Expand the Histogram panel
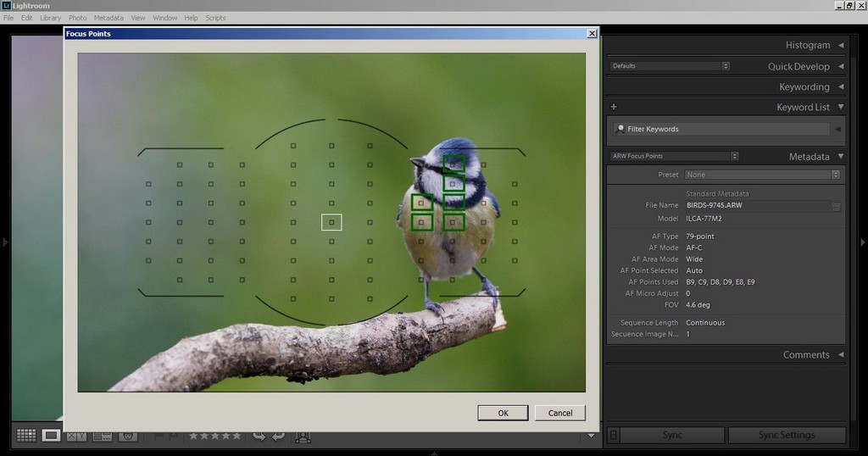 pyautogui.click(x=841, y=45)
